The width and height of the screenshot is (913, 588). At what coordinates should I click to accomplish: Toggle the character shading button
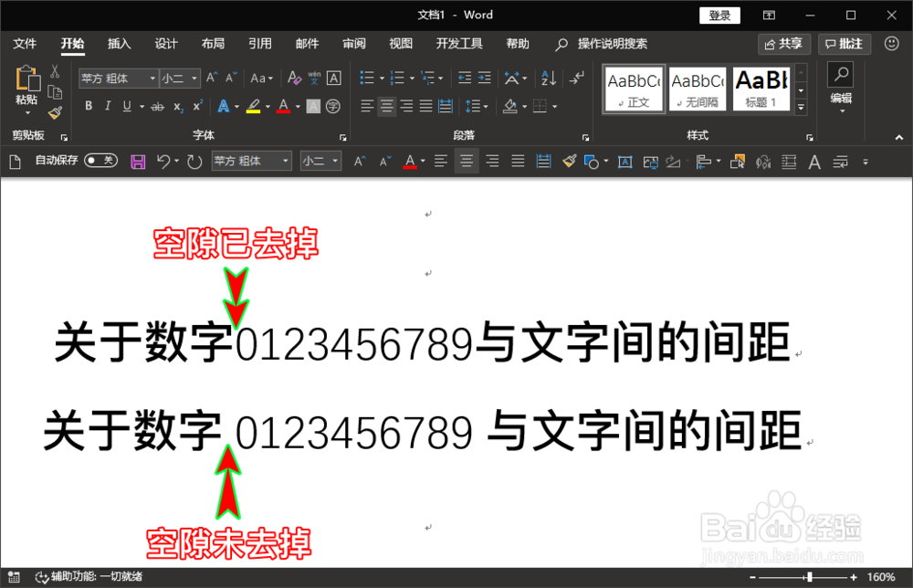[313, 106]
